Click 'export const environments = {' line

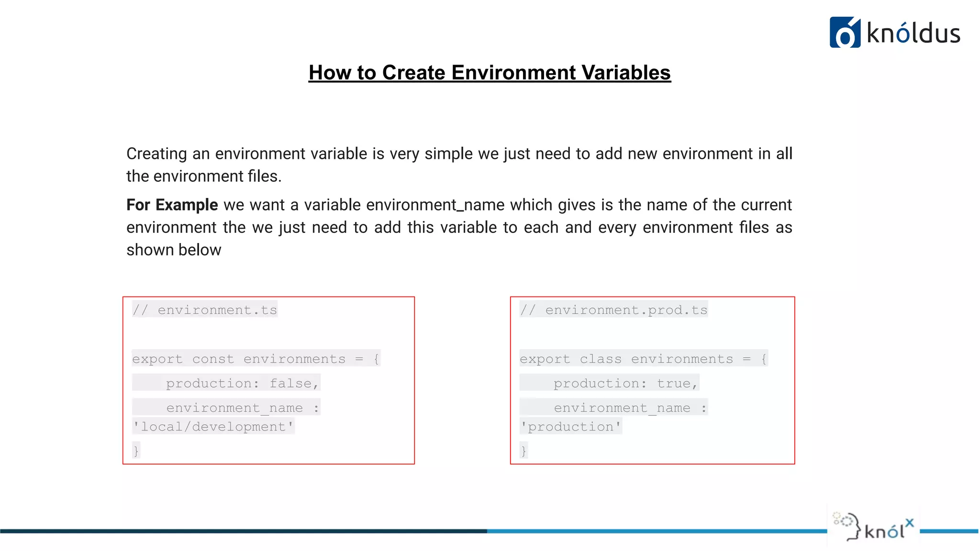pos(256,359)
